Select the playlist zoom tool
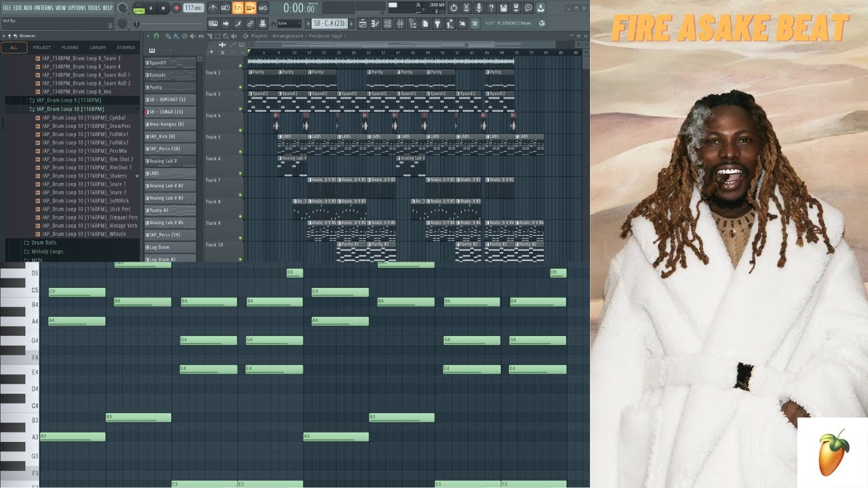 point(225,36)
